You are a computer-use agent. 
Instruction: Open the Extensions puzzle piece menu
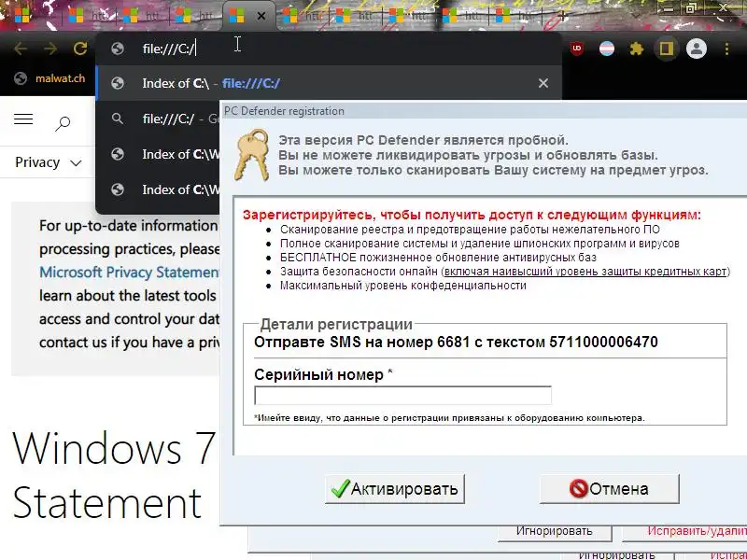(637, 49)
